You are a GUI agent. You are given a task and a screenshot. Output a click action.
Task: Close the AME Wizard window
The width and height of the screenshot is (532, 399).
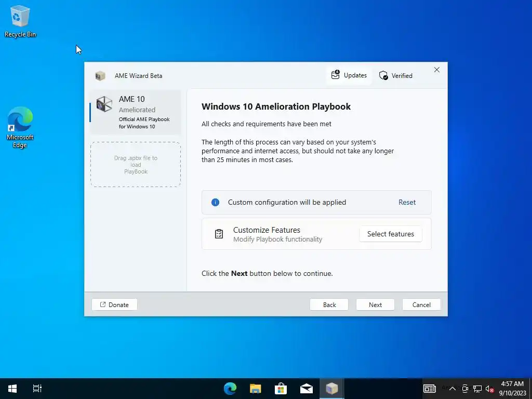436,70
